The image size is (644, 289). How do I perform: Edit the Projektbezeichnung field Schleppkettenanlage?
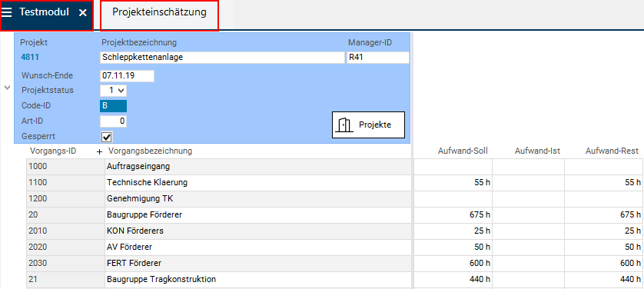coord(222,58)
